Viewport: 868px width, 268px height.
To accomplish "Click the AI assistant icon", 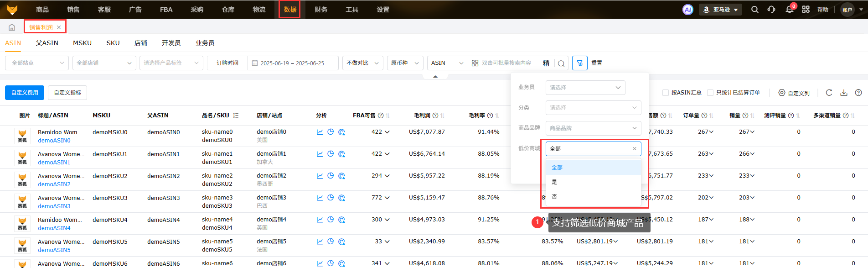I will (x=687, y=10).
